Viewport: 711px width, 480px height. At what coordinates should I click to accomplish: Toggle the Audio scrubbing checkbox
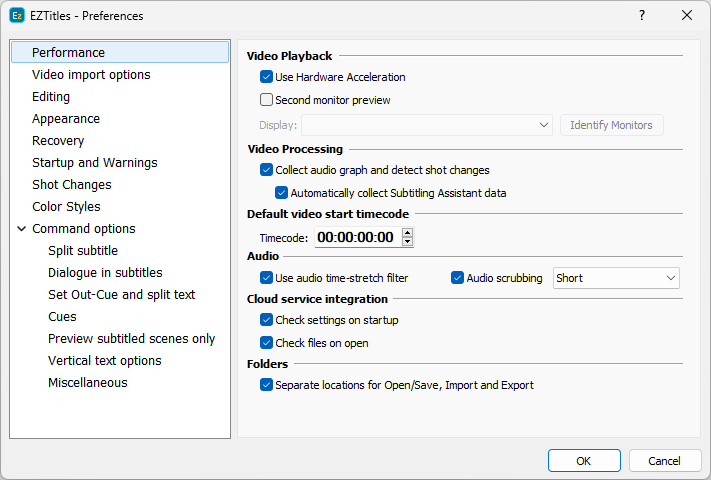point(458,278)
